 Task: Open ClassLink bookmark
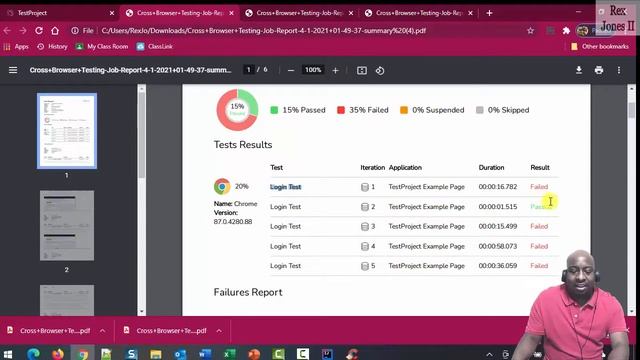pos(155,47)
